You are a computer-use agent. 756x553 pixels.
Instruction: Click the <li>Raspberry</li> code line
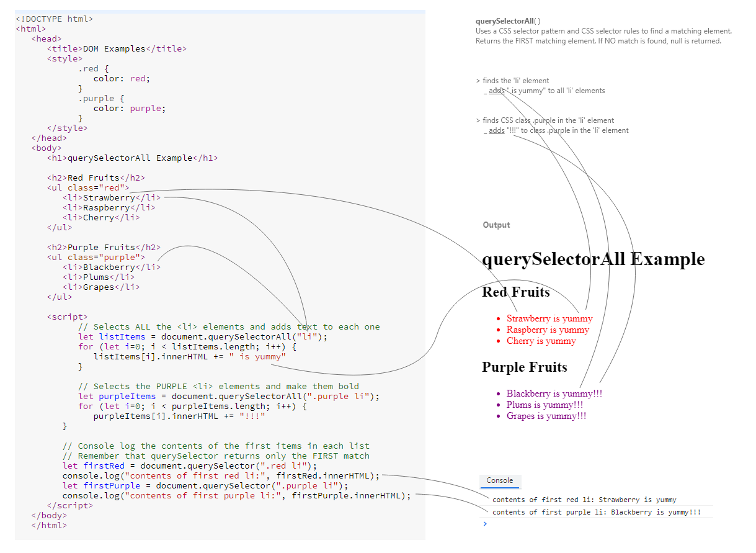point(109,207)
